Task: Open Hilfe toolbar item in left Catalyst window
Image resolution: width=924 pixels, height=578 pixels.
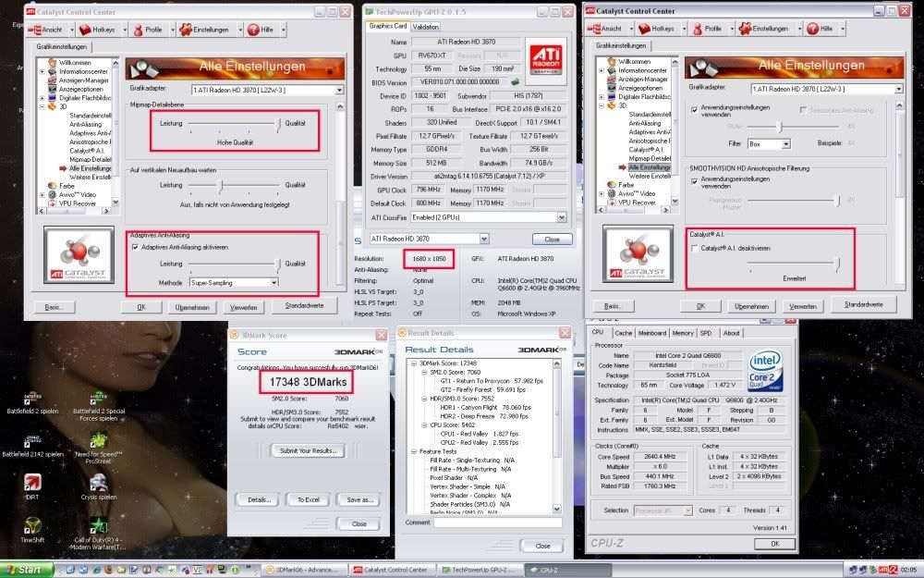Action: tap(262, 30)
